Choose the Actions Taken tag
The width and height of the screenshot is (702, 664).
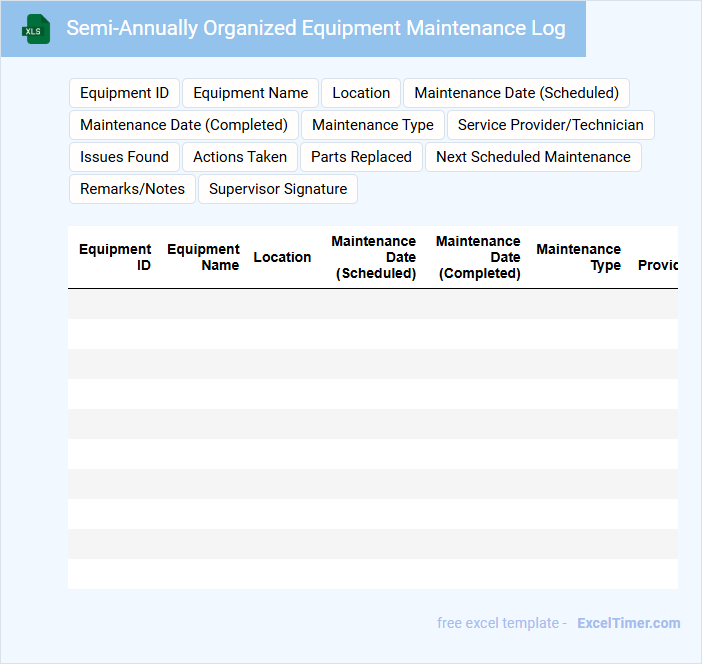coord(240,157)
